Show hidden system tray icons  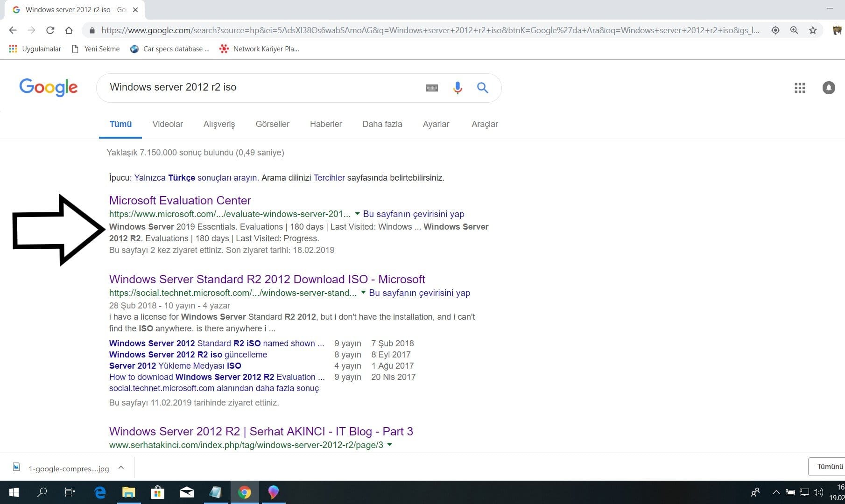776,492
